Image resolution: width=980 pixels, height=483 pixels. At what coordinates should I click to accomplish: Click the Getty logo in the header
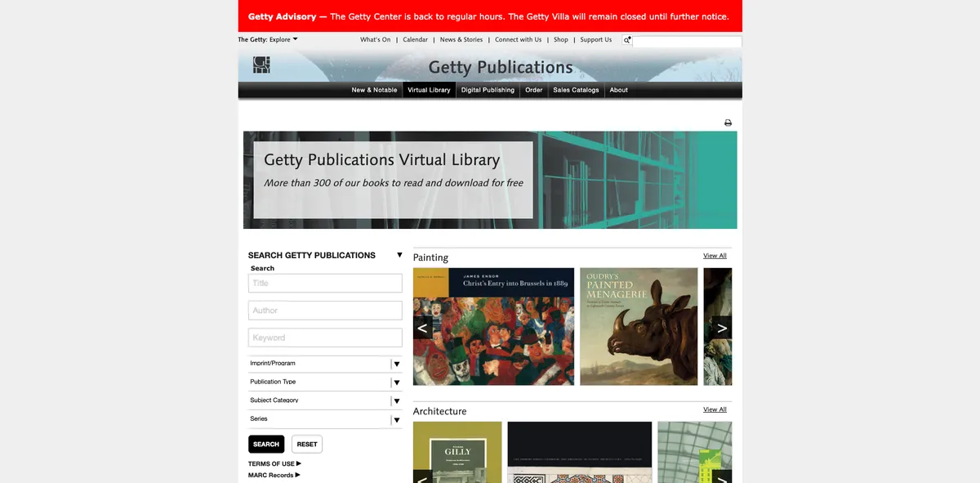[x=261, y=65]
